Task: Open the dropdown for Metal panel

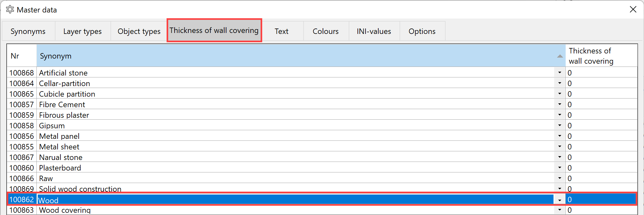Action: (560, 136)
